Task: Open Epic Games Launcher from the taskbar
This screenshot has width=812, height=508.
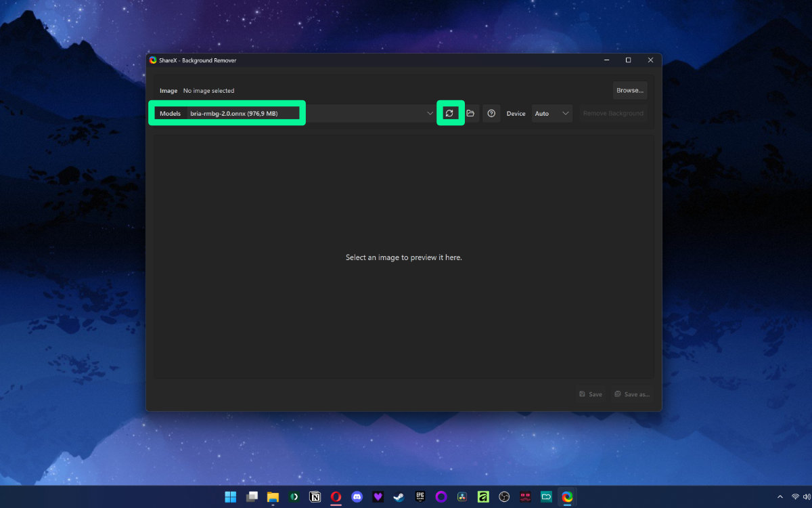Action: 420,496
